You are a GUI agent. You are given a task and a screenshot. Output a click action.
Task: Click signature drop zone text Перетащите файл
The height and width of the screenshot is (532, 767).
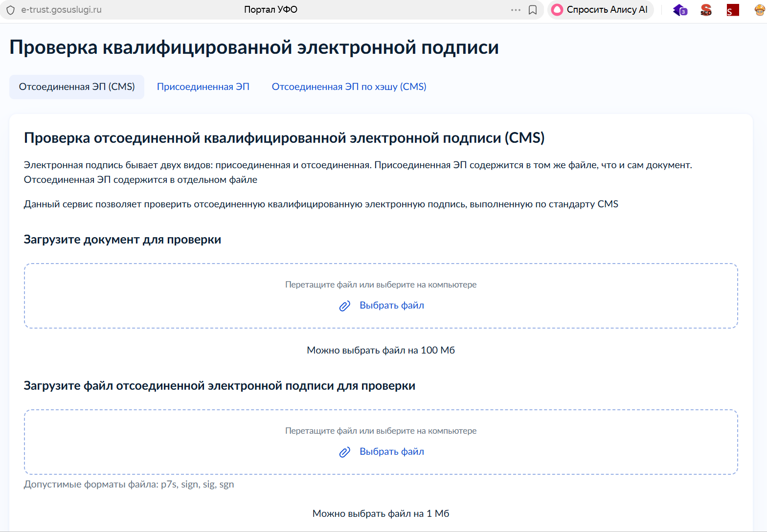pos(381,431)
